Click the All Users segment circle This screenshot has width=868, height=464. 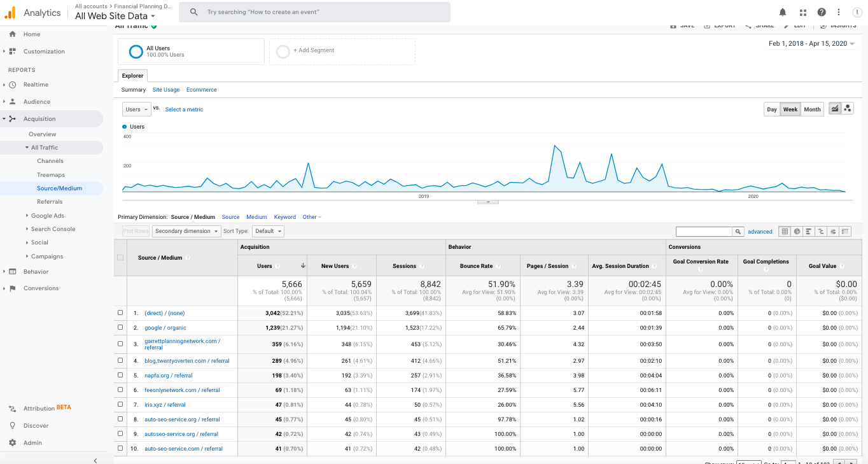(x=136, y=52)
